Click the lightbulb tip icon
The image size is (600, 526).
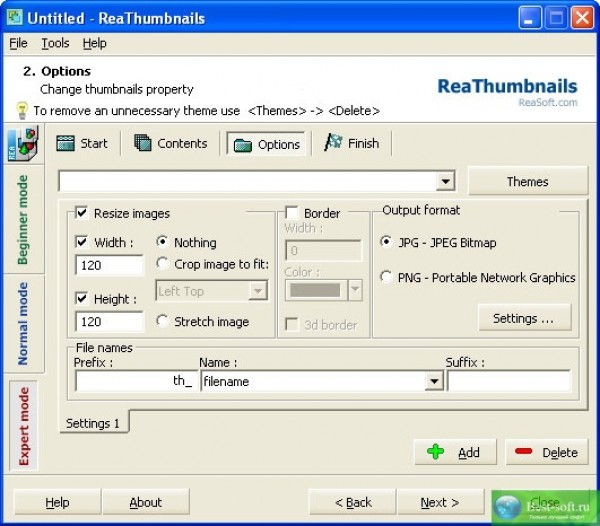coord(22,111)
